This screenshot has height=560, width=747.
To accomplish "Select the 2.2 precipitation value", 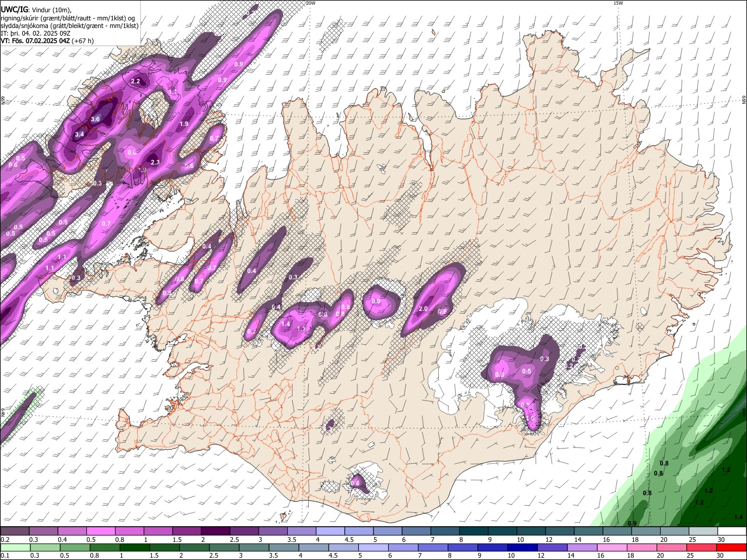I will coord(135,81).
